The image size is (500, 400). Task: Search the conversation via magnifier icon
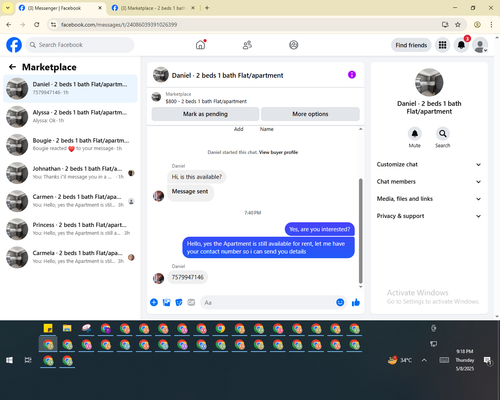point(443,134)
